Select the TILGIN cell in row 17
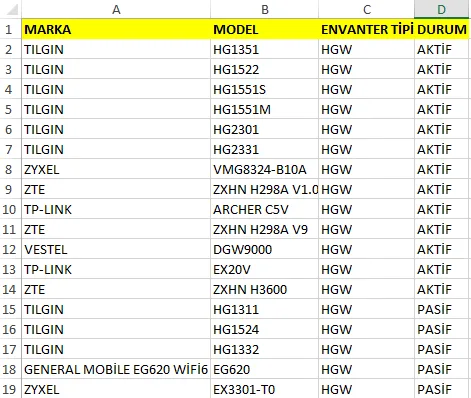The width and height of the screenshot is (471, 398). [x=116, y=349]
